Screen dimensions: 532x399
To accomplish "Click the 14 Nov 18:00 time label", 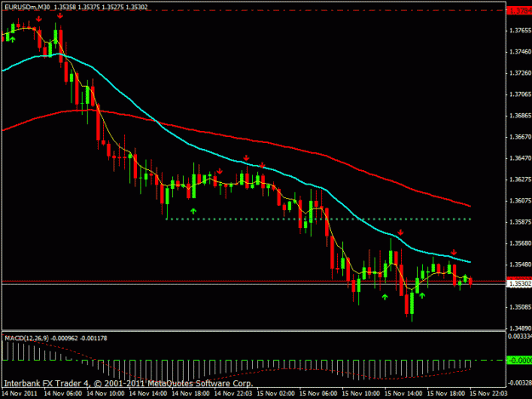I will point(191,394).
